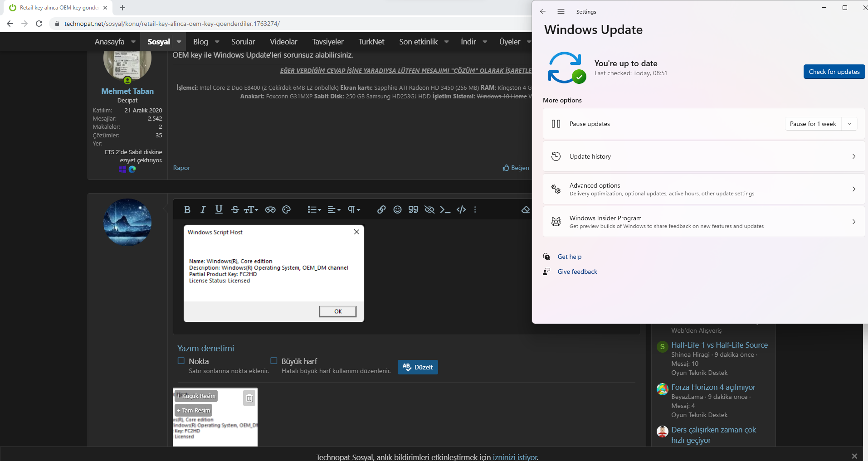Insert a spoiler with the crossed-eye icon

pyautogui.click(x=429, y=209)
